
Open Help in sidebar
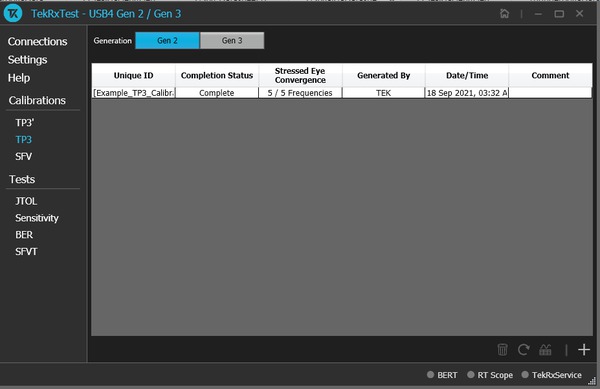coord(19,78)
